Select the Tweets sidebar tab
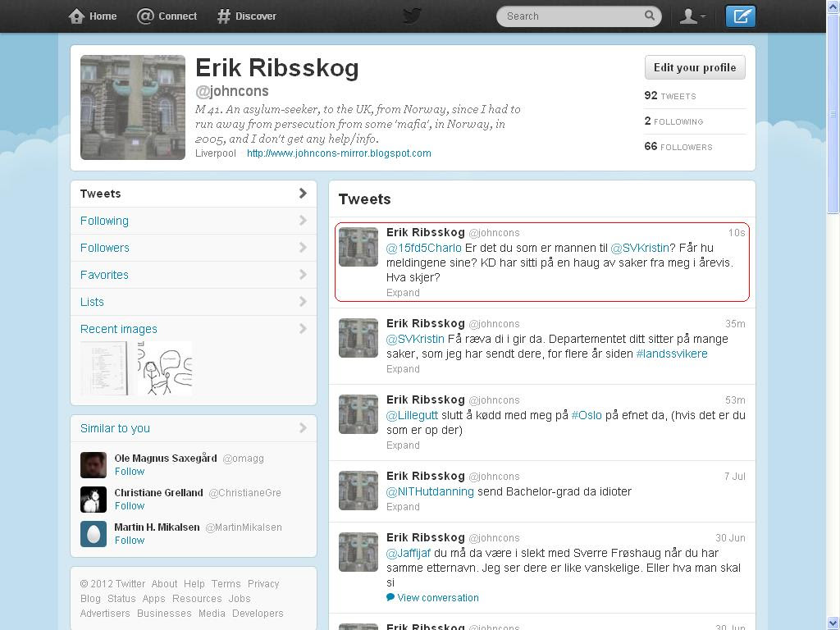The width and height of the screenshot is (840, 630). 194,194
